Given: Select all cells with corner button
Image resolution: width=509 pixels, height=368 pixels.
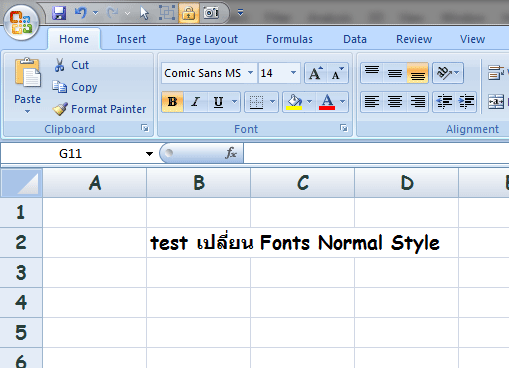Looking at the screenshot, I should click(22, 183).
